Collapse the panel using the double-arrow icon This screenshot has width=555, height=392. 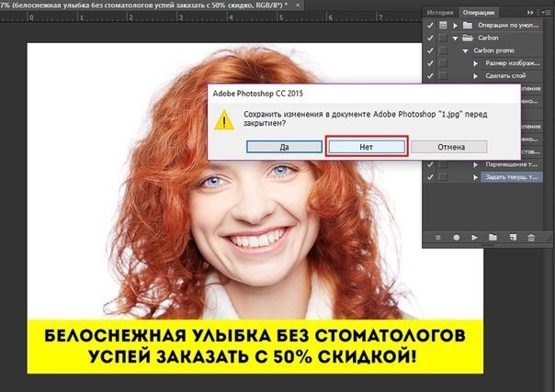tap(530, 12)
